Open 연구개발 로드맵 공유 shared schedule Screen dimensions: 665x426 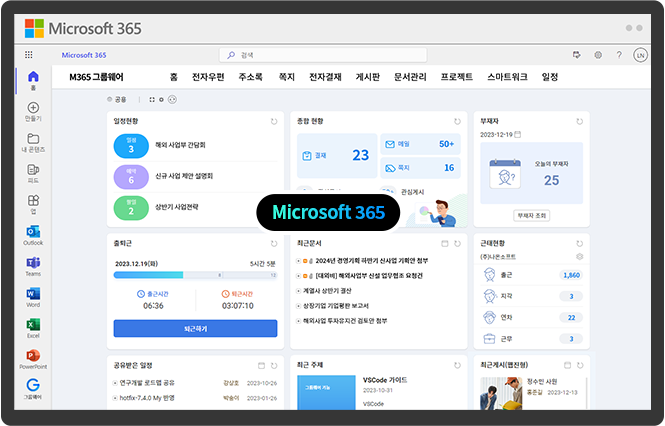tap(147, 383)
